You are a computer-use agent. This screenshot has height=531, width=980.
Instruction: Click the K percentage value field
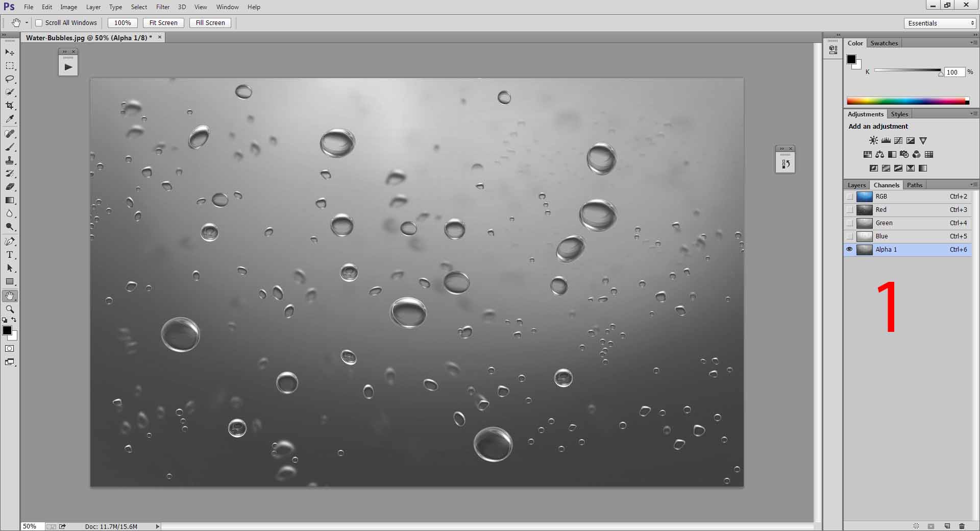[954, 73]
